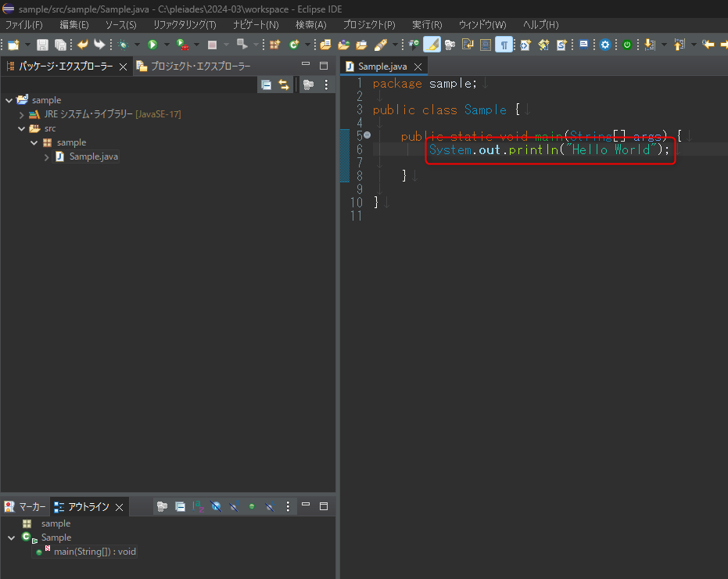Viewport: 728px width, 579px height.
Task: Open Package Explorer view menu three dots
Action: click(x=326, y=85)
